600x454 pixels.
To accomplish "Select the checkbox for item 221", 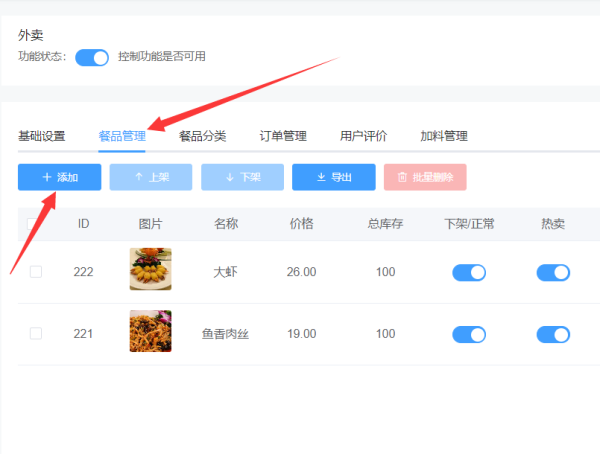I will pos(36,334).
